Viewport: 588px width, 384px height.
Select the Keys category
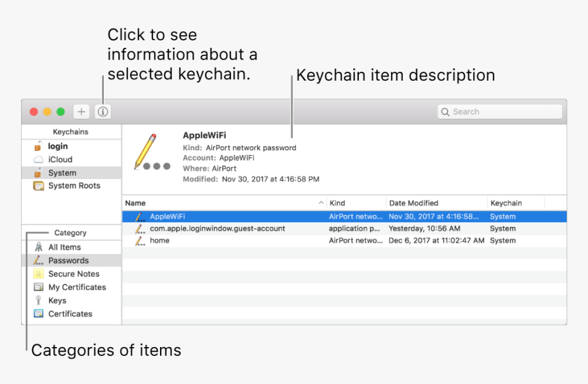(x=71, y=301)
